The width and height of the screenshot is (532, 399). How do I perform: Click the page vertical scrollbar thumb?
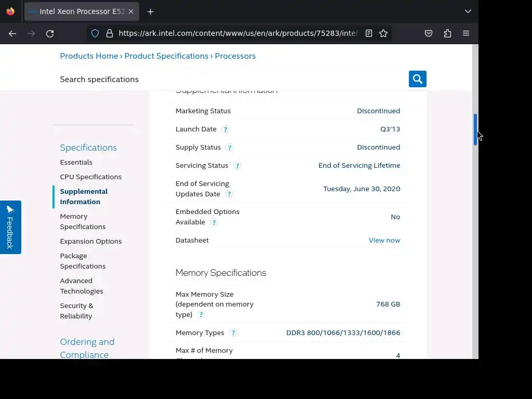tap(475, 129)
